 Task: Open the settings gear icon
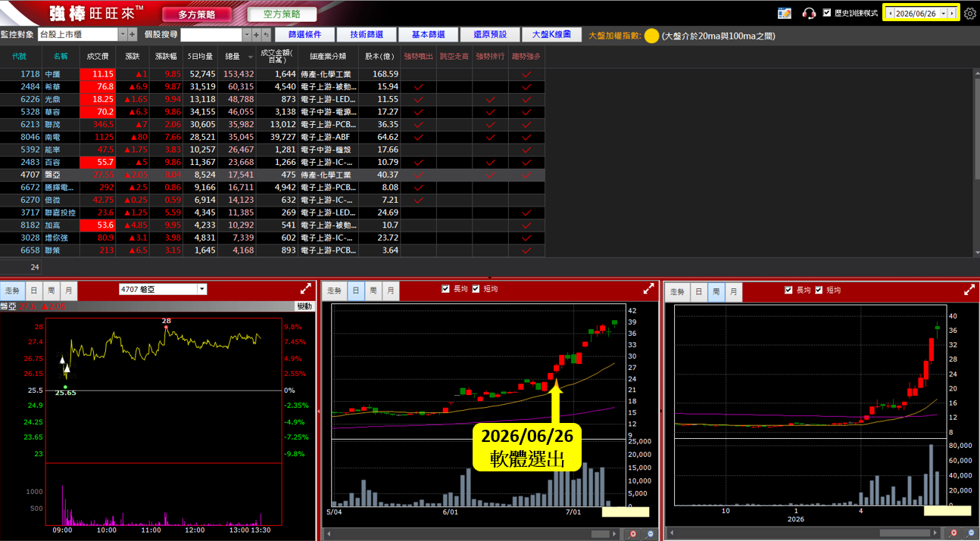click(x=969, y=13)
